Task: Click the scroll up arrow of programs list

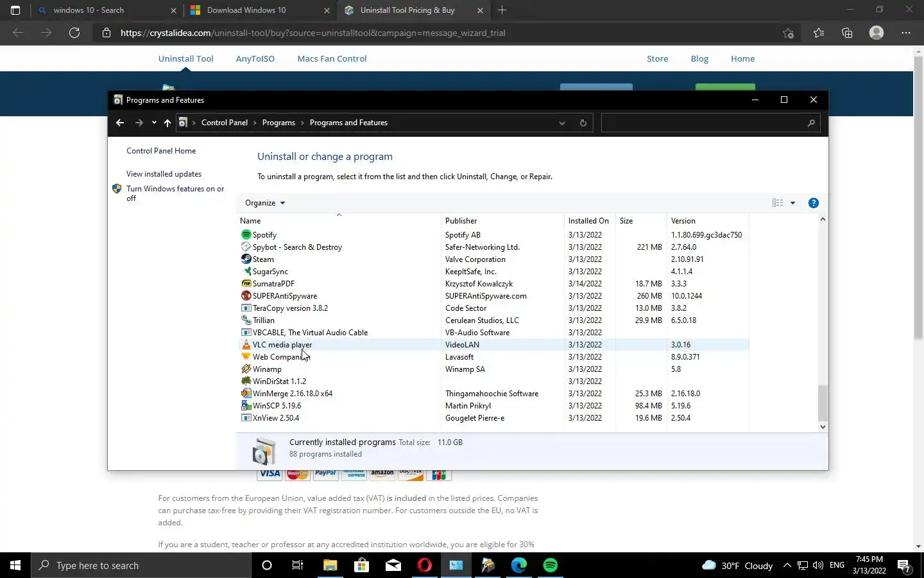Action: click(823, 220)
